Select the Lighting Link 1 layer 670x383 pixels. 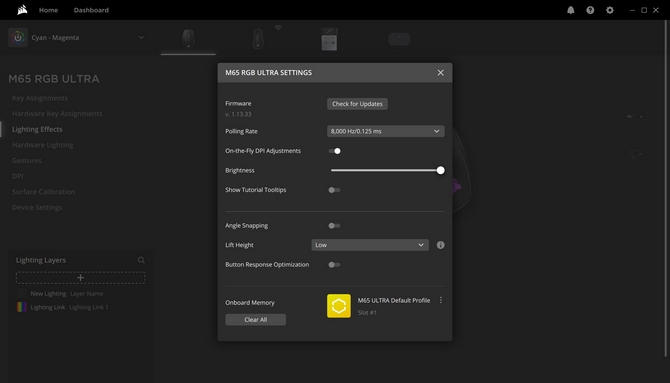point(80,307)
